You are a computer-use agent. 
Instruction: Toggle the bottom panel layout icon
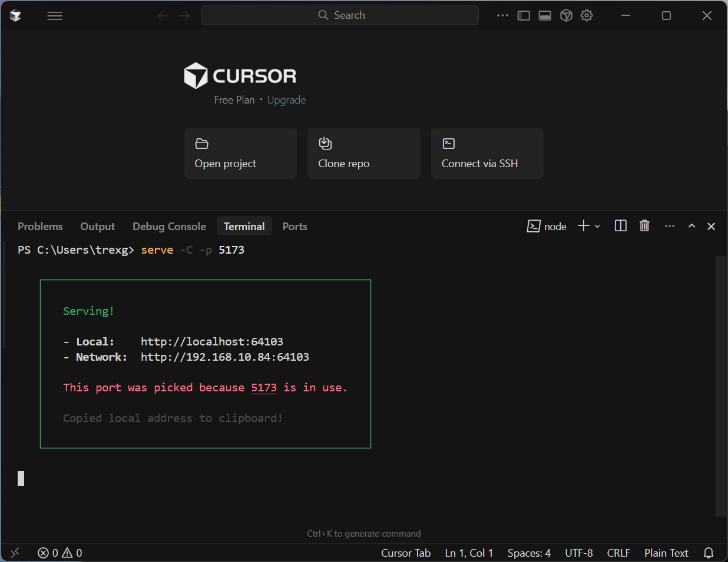[545, 15]
